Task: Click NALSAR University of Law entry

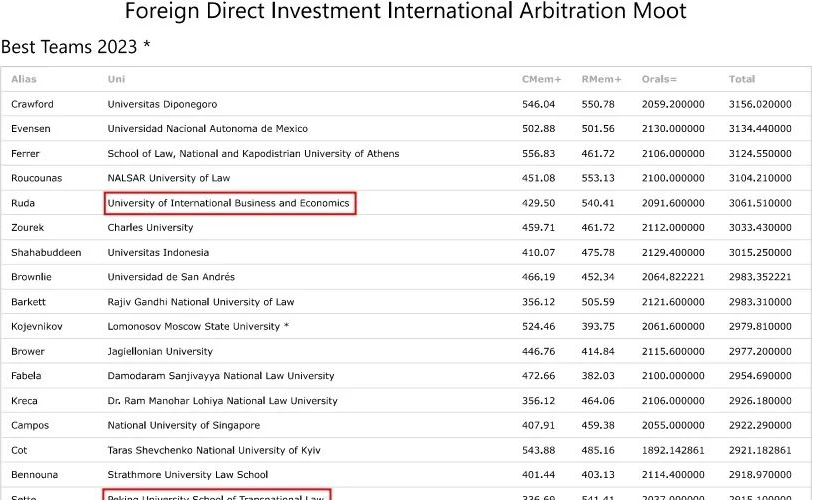Action: [168, 178]
